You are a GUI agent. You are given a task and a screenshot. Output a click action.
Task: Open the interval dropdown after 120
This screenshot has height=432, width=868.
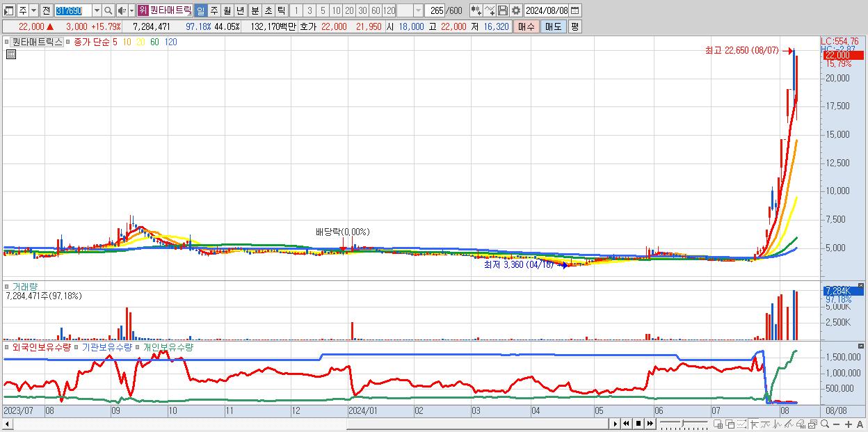[418, 10]
